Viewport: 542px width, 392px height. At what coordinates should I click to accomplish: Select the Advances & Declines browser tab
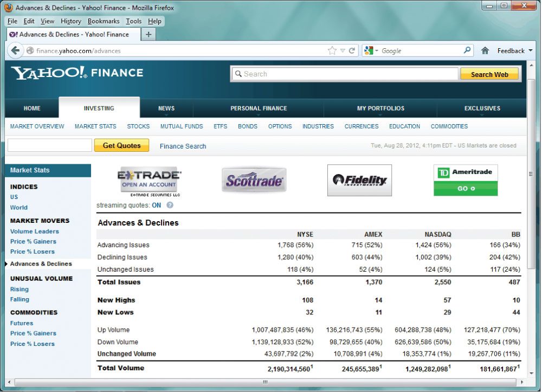click(74, 34)
